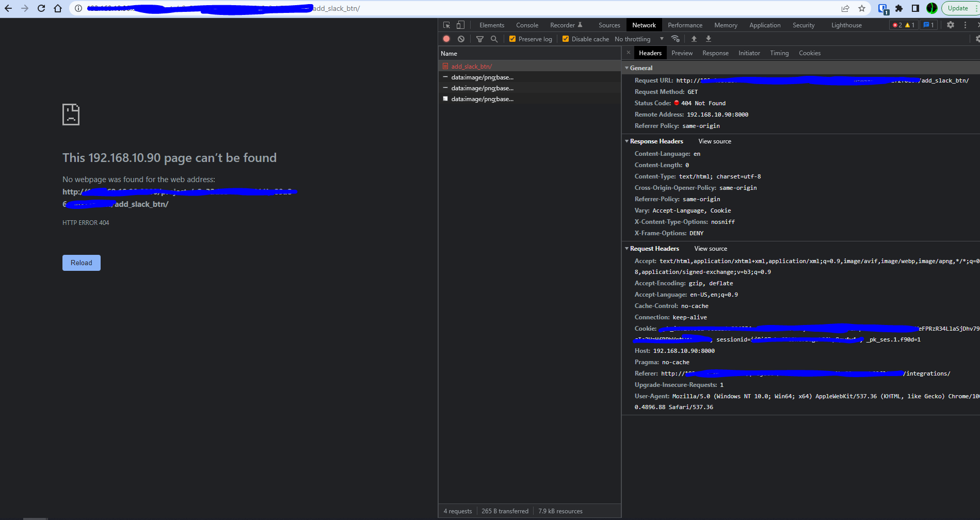Open the Extensions puzzle-piece icon

point(899,8)
